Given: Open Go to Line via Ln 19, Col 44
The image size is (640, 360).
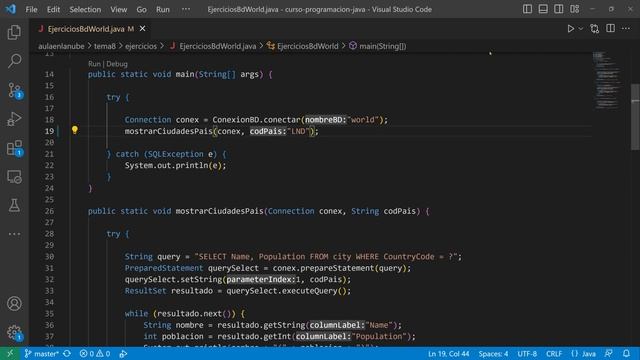Looking at the screenshot, I should (449, 353).
